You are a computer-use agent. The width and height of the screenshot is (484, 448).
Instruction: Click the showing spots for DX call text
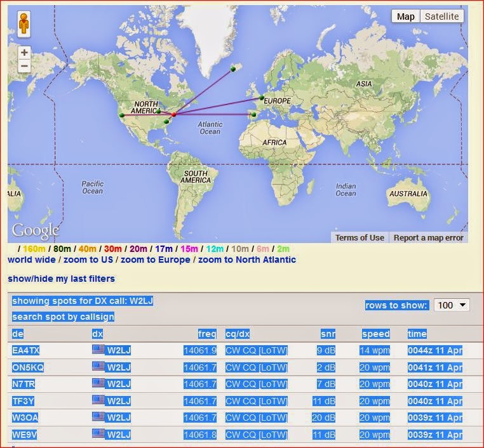tap(83, 301)
